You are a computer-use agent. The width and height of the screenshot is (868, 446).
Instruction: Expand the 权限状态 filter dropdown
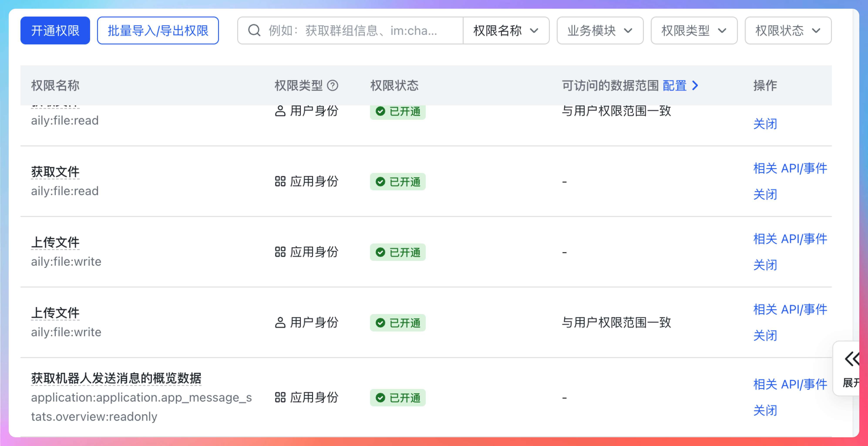point(788,31)
